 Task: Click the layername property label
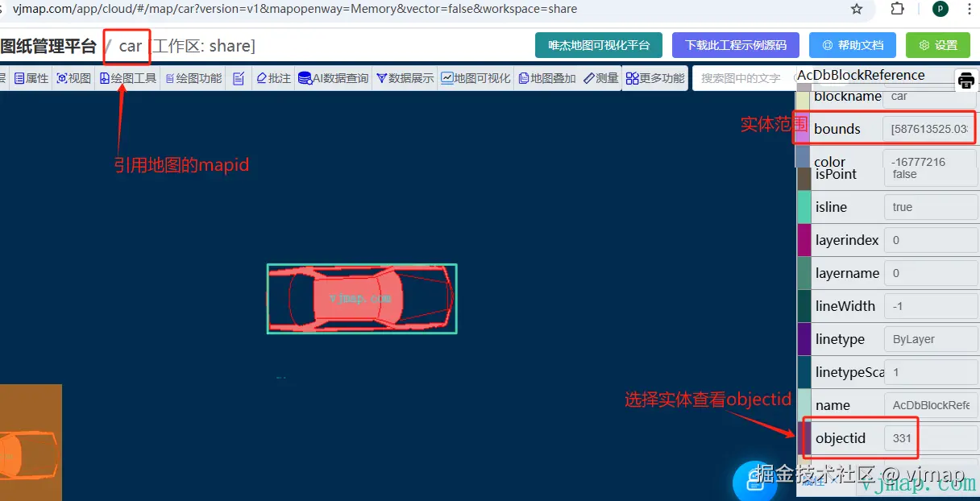coord(847,273)
